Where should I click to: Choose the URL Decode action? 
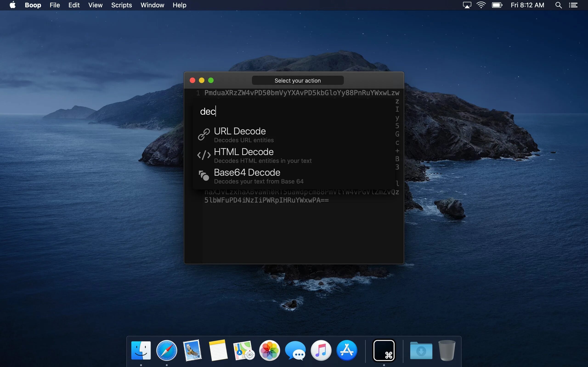click(240, 131)
